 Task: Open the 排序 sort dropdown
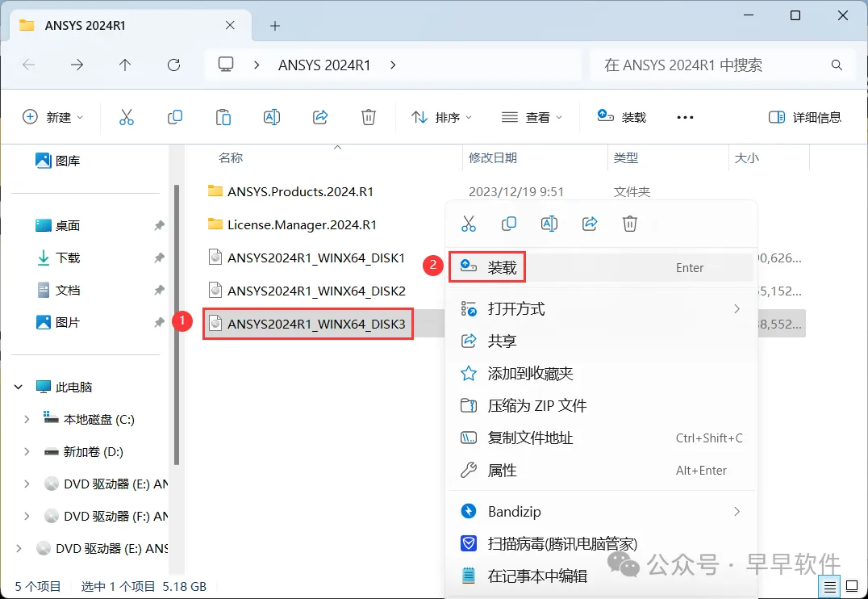[442, 118]
